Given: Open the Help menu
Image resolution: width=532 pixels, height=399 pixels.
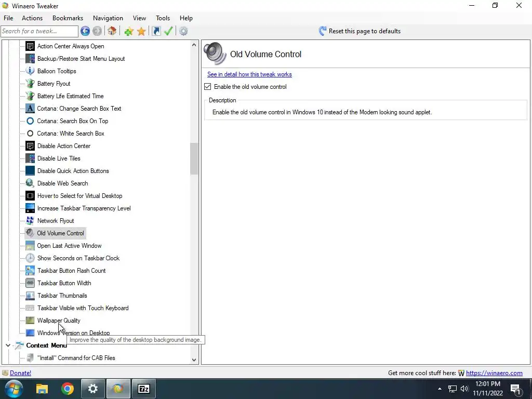Looking at the screenshot, I should [186, 18].
